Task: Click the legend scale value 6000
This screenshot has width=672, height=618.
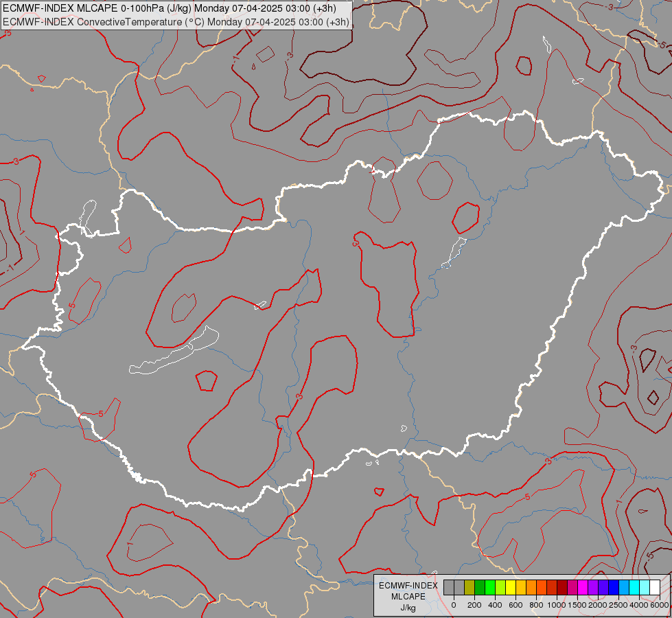Action: pos(660,605)
